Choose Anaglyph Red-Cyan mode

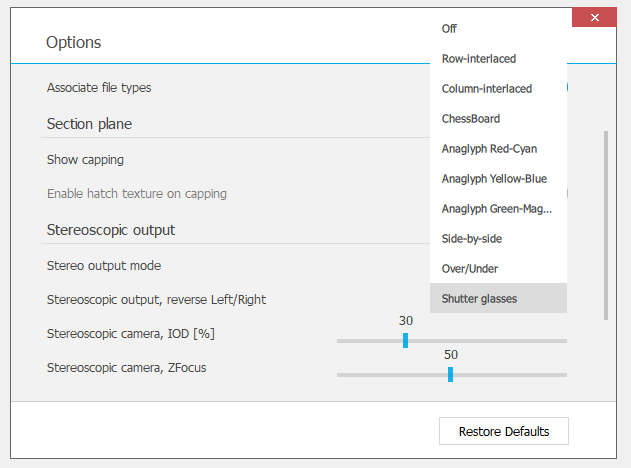point(489,149)
